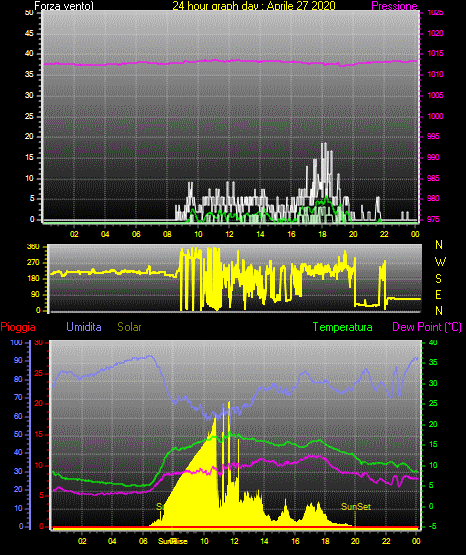Click the 18 hour tick on wind graph
The image size is (466, 555).
[322, 234]
